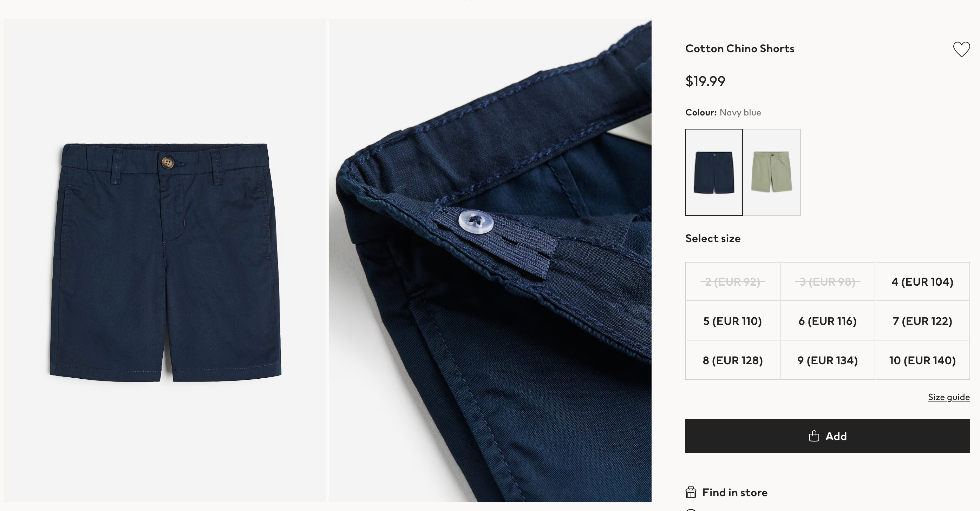Choose size 4 (EUR 104)
Viewport: 980px width, 511px height.
click(x=922, y=282)
